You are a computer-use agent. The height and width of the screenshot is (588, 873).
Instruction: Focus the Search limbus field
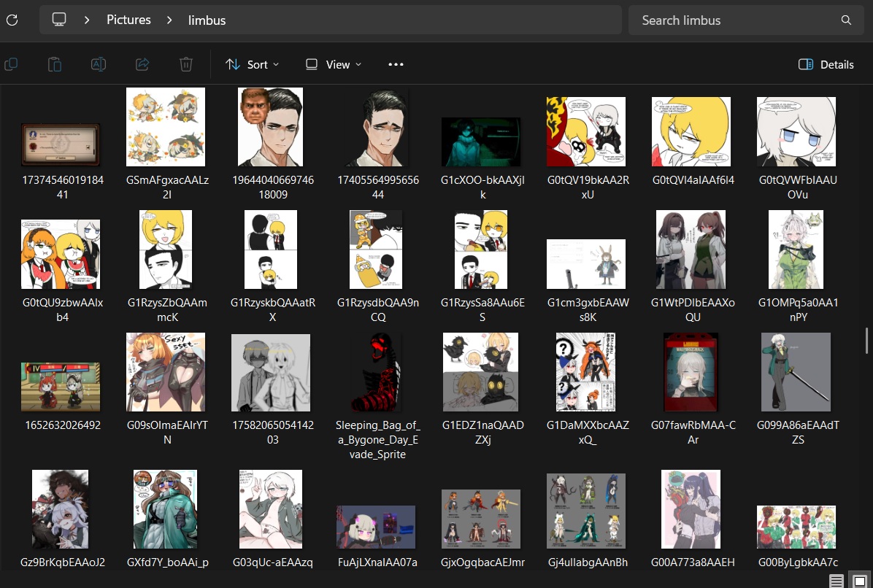coord(746,20)
